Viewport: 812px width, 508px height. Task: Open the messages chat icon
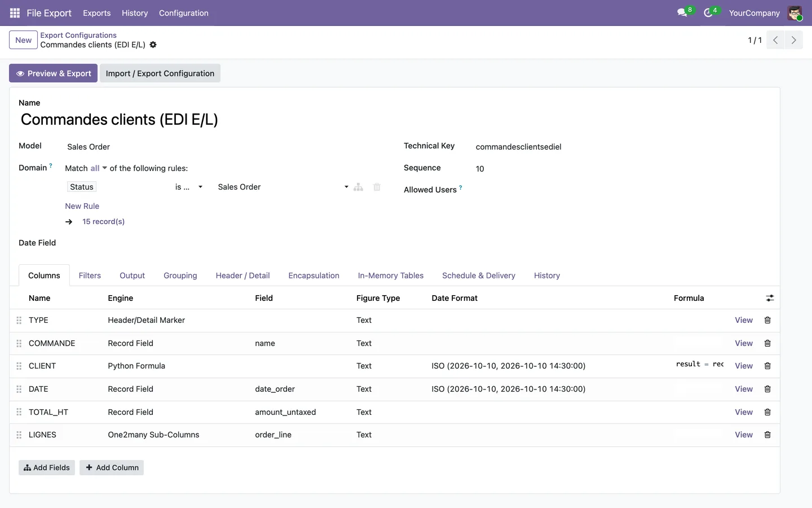point(682,13)
